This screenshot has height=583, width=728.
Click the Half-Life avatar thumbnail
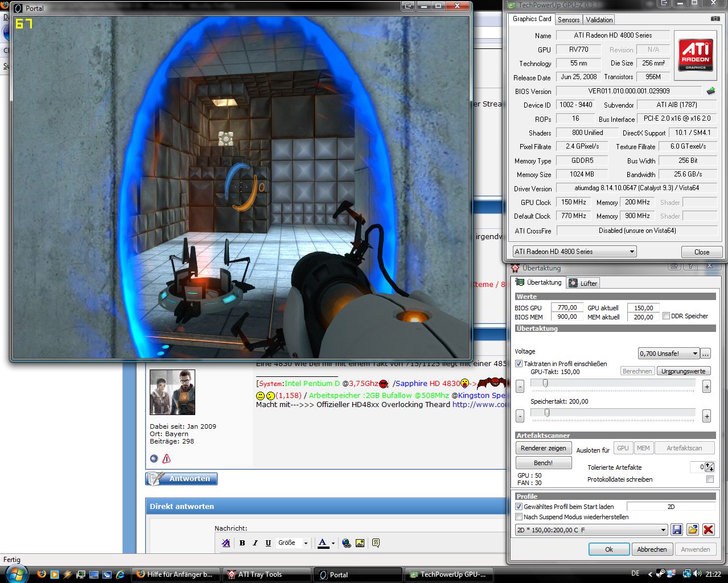[172, 392]
